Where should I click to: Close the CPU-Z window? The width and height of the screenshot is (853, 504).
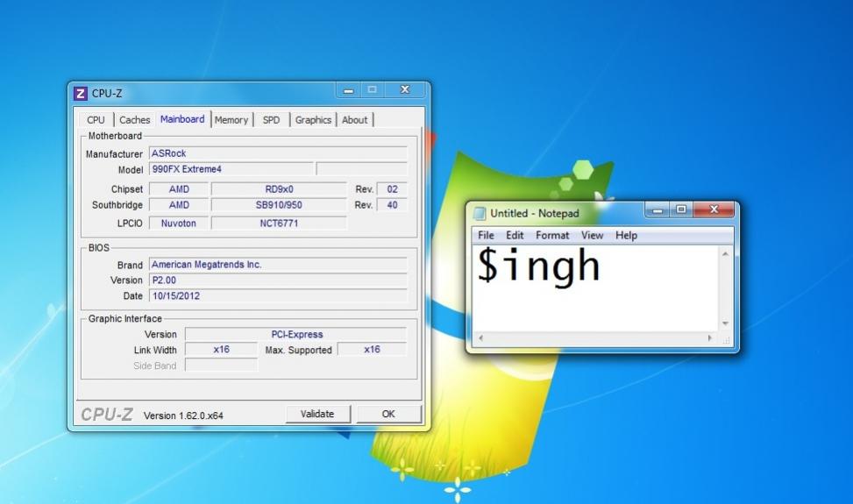(x=405, y=89)
